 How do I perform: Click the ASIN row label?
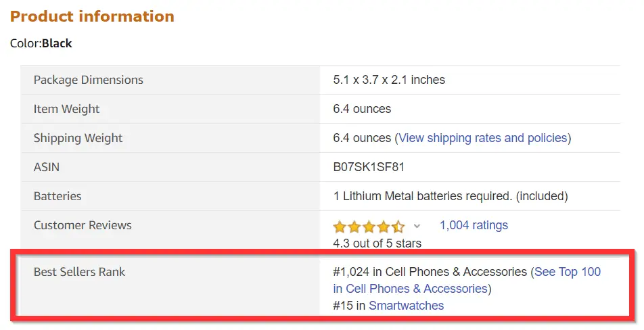tap(47, 167)
